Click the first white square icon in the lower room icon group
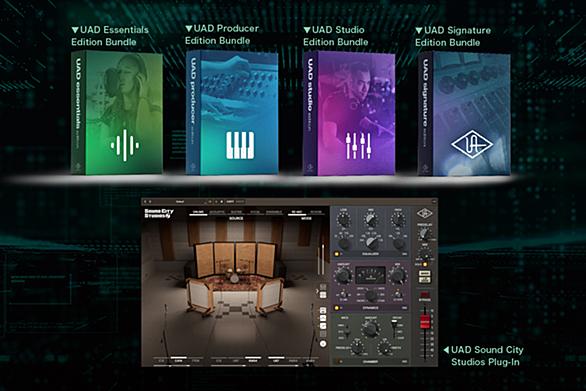The height and width of the screenshot is (391, 586). pos(323,310)
